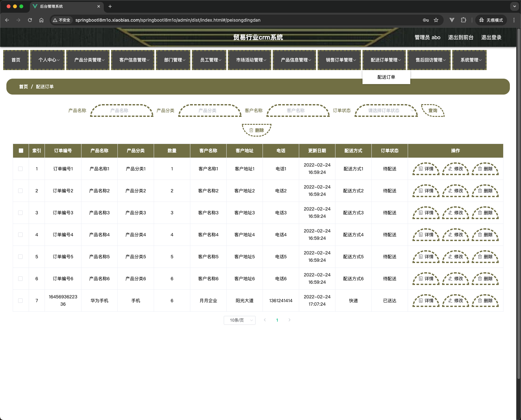521x420 pixels.
Task: Click 退出登录 to log out
Action: click(x=491, y=37)
